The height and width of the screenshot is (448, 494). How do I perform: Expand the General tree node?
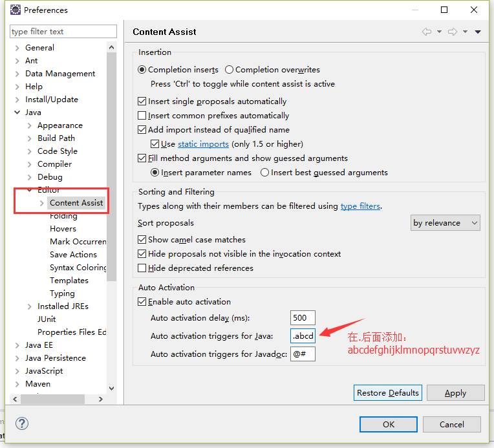(17, 48)
